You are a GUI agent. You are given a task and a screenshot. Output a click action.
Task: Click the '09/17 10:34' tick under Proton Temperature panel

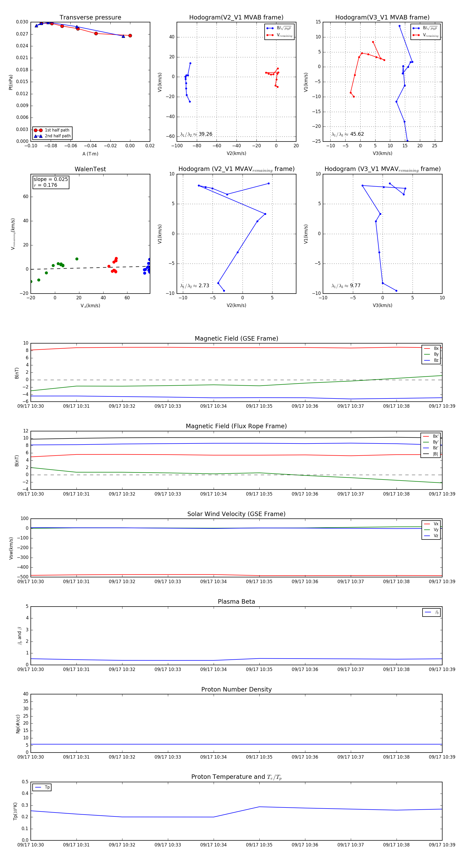click(213, 845)
